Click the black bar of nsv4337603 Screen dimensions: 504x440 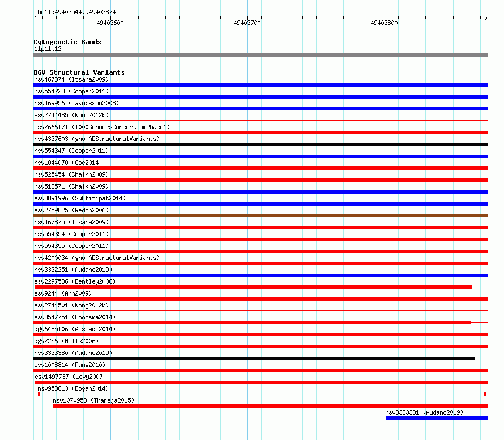(260, 144)
